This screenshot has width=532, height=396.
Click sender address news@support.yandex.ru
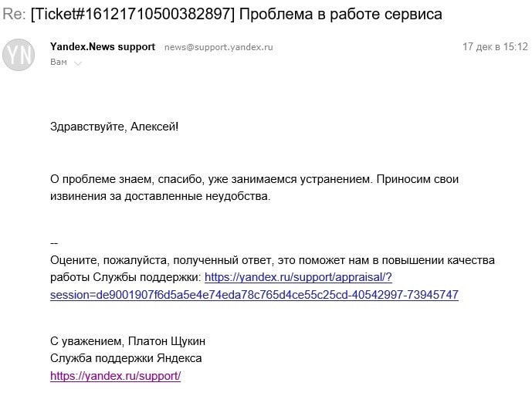point(219,47)
